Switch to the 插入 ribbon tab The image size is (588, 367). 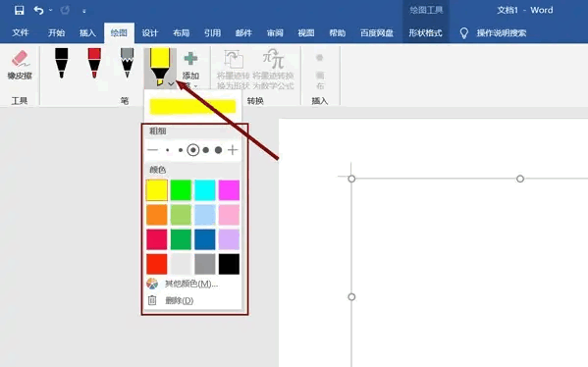pos(87,33)
